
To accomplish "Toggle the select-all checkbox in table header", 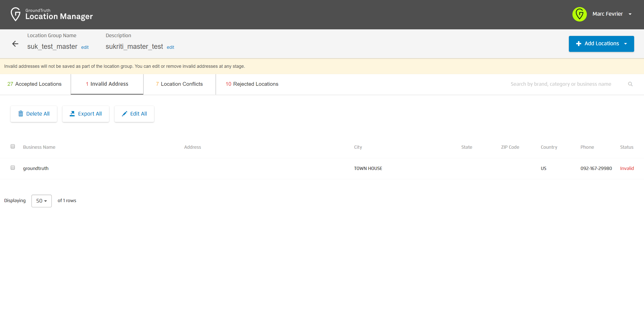I will pos(13,146).
